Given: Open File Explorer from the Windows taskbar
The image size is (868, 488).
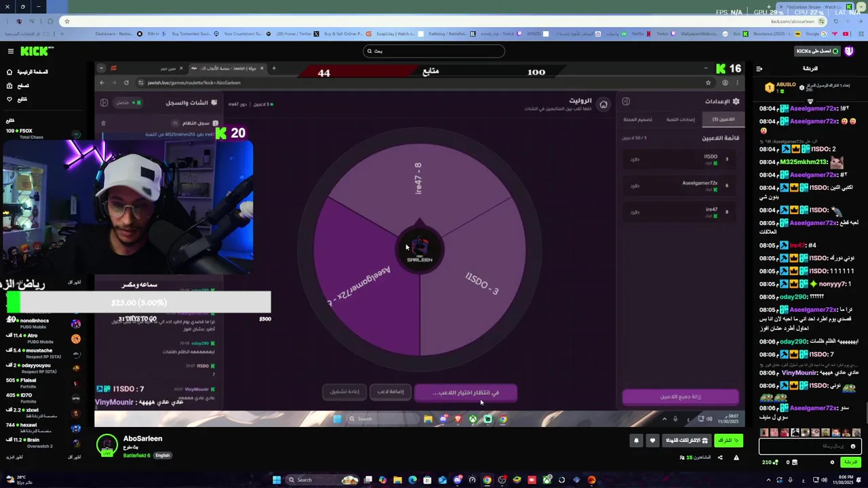Looking at the screenshot, I should click(397, 480).
